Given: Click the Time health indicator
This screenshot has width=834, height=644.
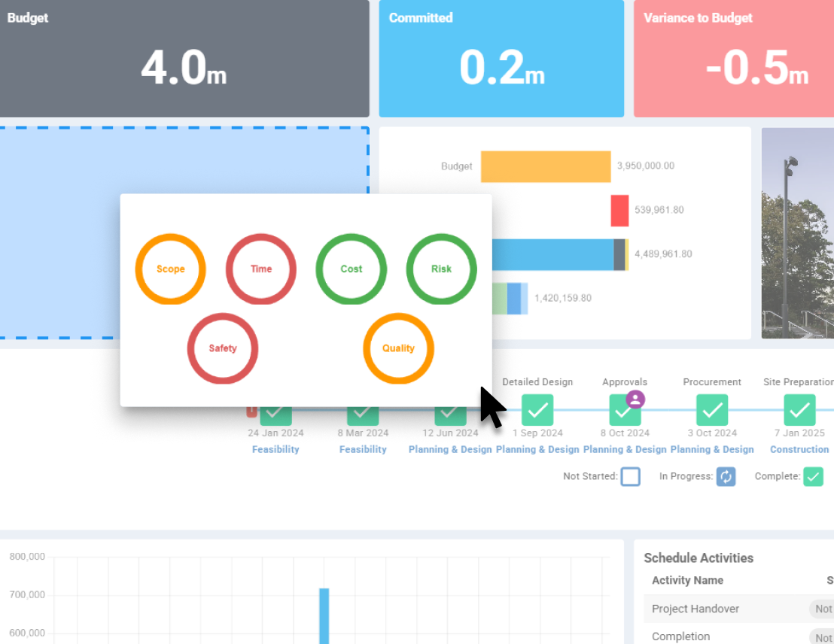Looking at the screenshot, I should [261, 269].
